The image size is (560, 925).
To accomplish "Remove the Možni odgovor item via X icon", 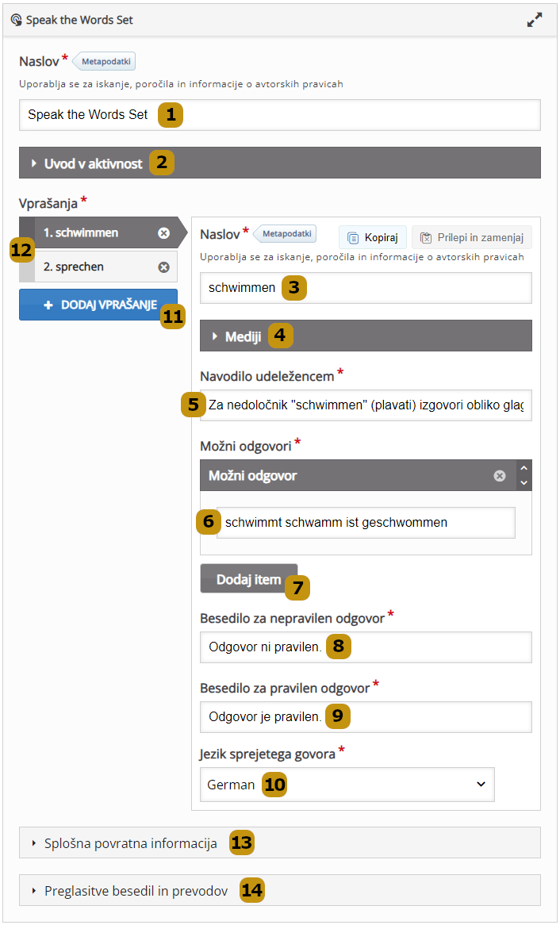I will pyautogui.click(x=500, y=476).
